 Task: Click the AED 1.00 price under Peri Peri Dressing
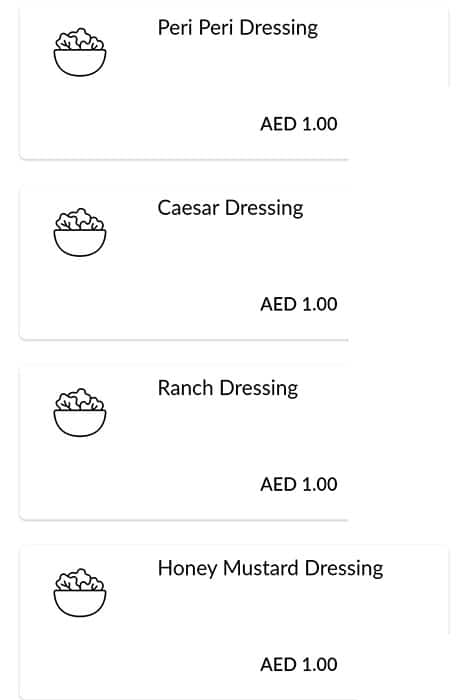pyautogui.click(x=299, y=124)
